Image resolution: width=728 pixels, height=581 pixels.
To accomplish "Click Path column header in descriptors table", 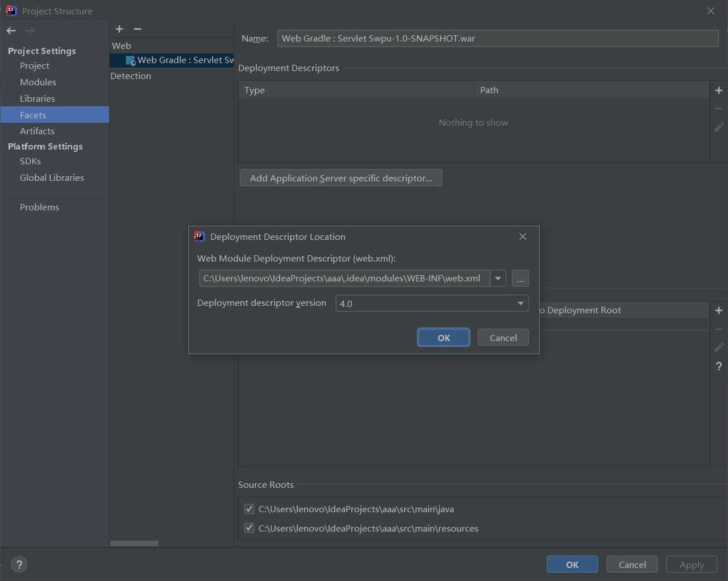I will (x=592, y=90).
